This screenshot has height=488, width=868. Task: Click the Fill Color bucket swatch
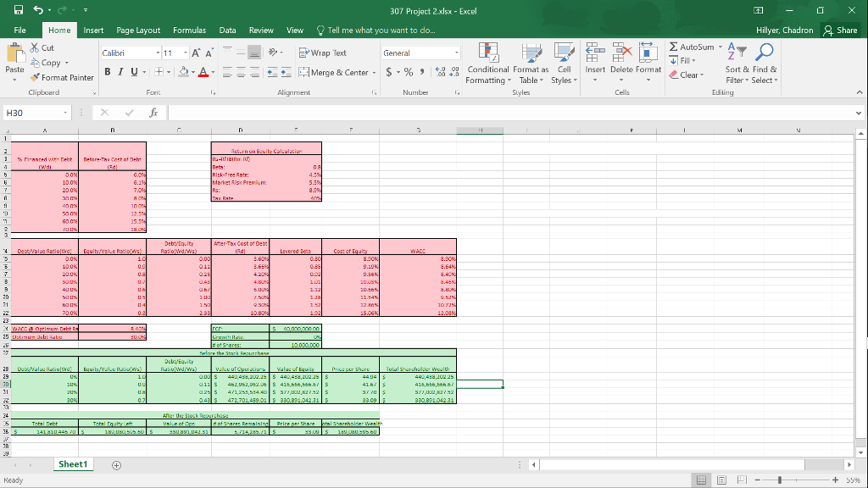point(183,72)
